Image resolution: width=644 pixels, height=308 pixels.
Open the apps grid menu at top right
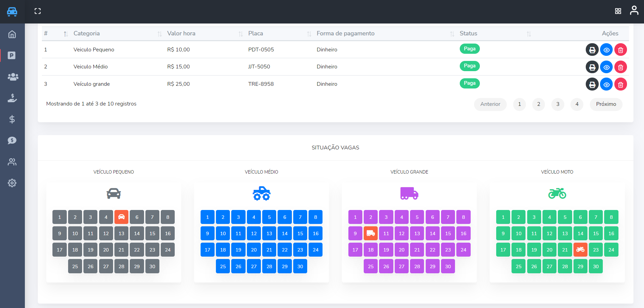[618, 11]
